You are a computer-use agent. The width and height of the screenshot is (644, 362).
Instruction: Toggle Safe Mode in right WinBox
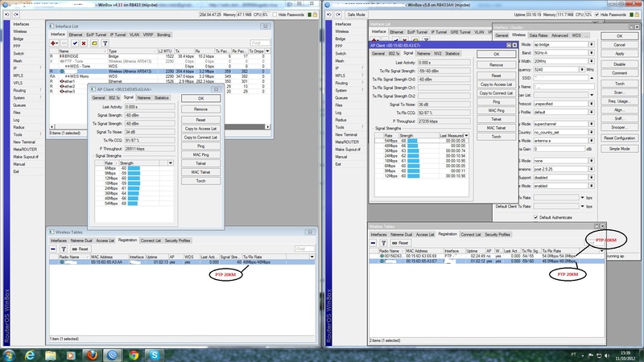[356, 14]
